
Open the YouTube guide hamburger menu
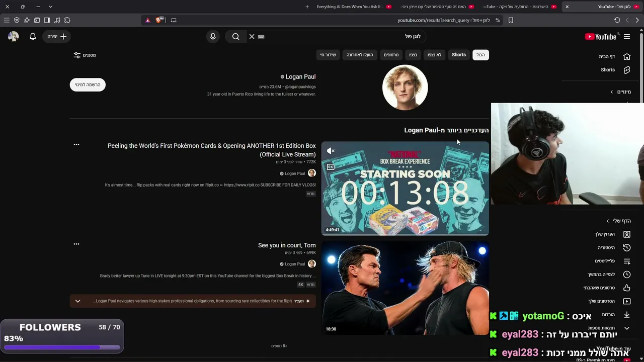(x=627, y=37)
